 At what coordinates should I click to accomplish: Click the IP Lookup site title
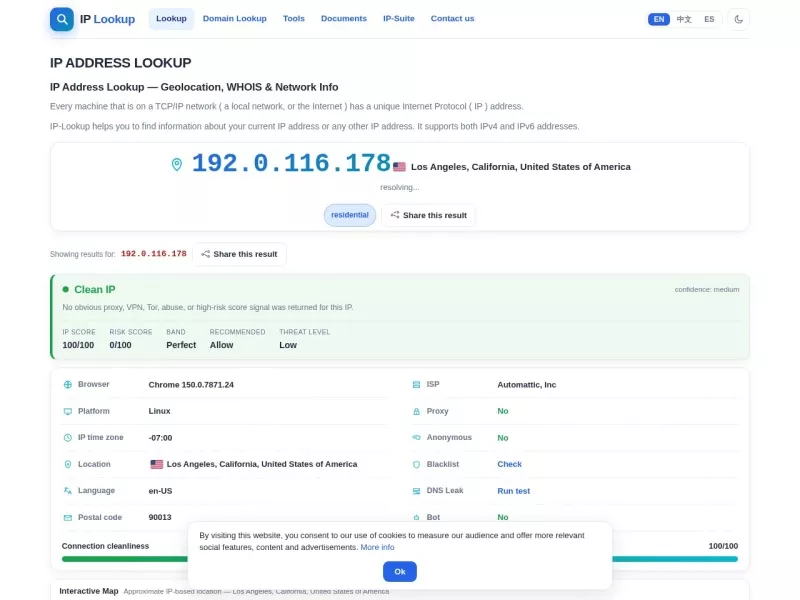point(108,19)
